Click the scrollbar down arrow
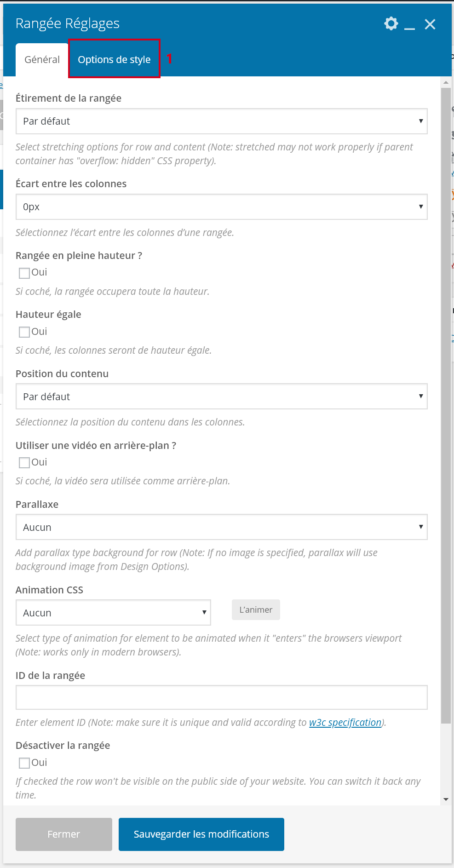The width and height of the screenshot is (454, 868). 446,800
